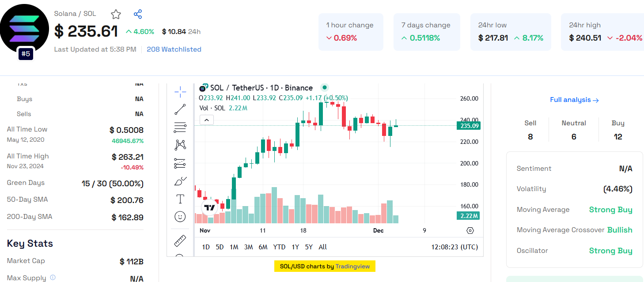Select the Crosshair tool on the chart
Viewport: 644px width, 282px height.
(x=180, y=91)
